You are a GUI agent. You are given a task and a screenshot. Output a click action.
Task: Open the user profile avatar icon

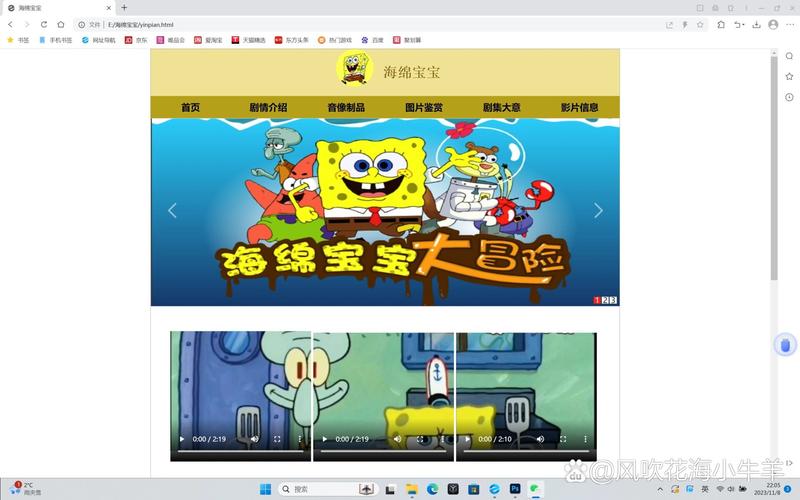[x=773, y=24]
